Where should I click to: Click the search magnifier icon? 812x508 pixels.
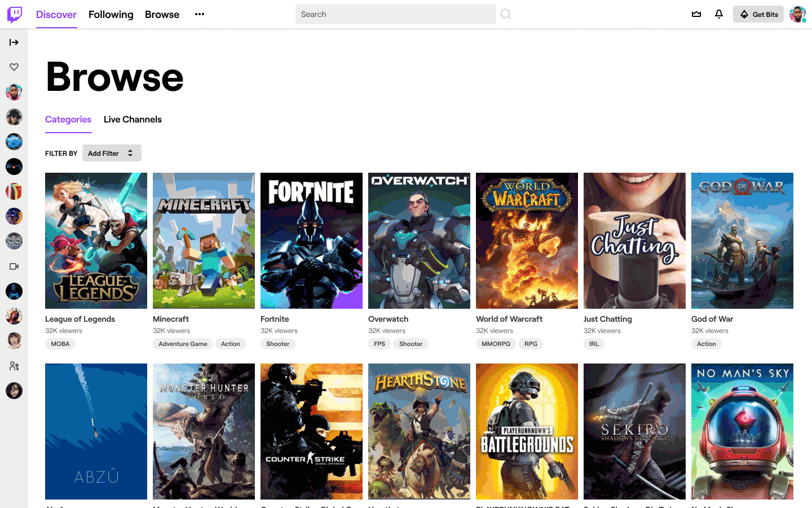tap(506, 14)
